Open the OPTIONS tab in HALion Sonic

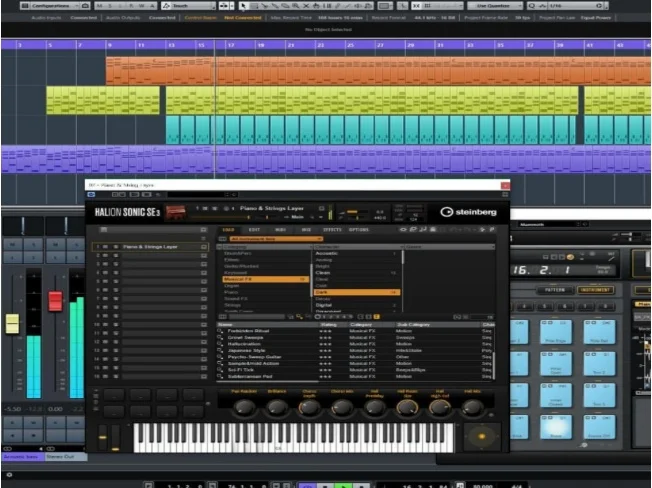[x=359, y=229]
